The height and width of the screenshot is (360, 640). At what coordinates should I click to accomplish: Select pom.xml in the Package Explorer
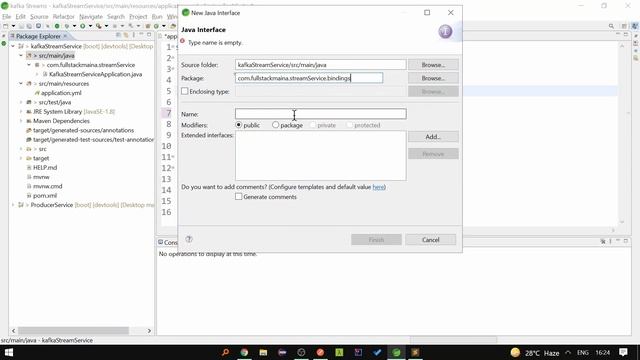(x=45, y=196)
